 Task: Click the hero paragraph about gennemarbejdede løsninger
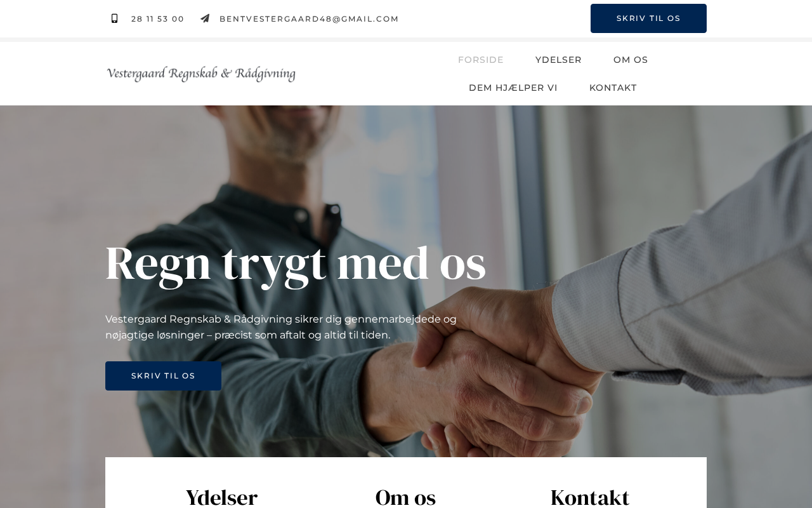coord(281,327)
